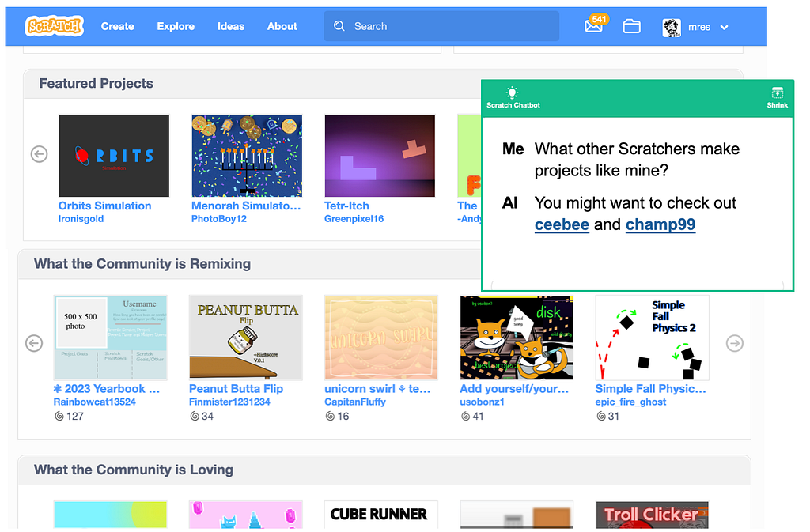Go to previous Featured Projects

pos(40,154)
